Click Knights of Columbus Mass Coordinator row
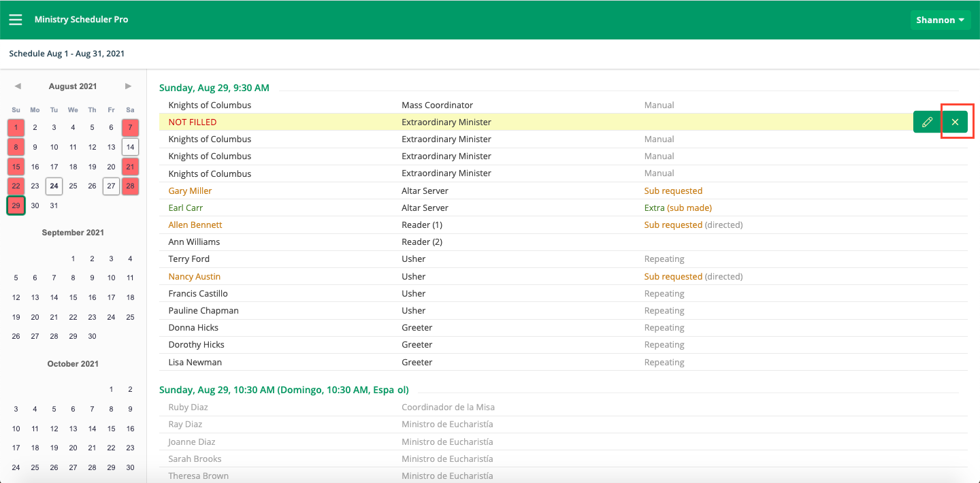 (x=563, y=105)
